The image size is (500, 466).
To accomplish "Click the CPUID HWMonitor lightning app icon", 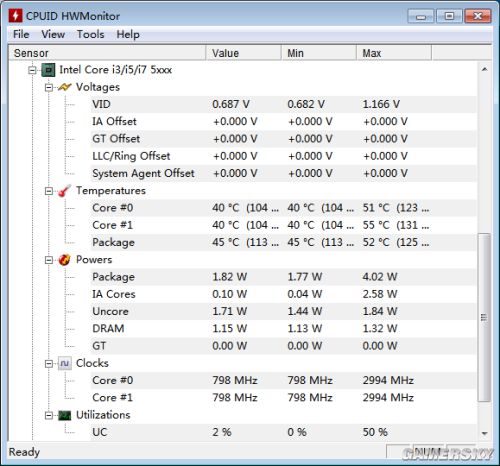I will (x=15, y=16).
